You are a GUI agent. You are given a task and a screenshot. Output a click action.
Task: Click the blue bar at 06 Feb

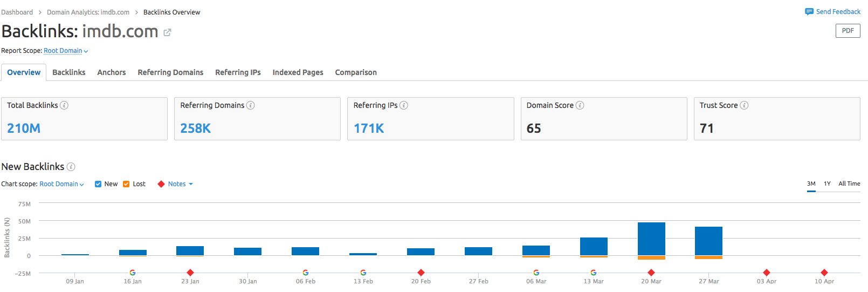click(x=305, y=251)
